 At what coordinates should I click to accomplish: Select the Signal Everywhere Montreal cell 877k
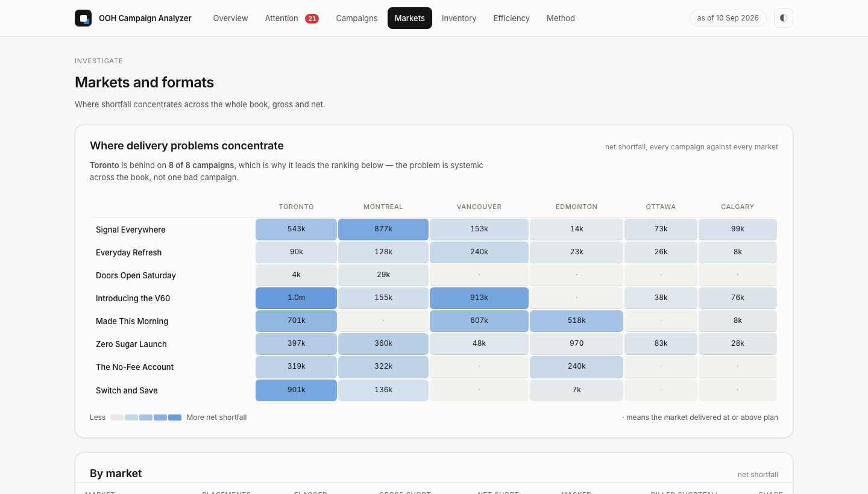383,229
